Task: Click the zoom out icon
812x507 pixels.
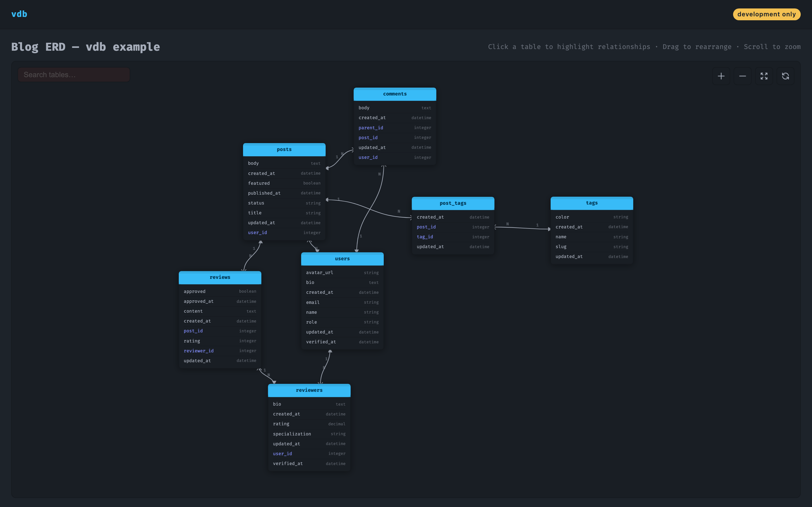Action: 742,76
